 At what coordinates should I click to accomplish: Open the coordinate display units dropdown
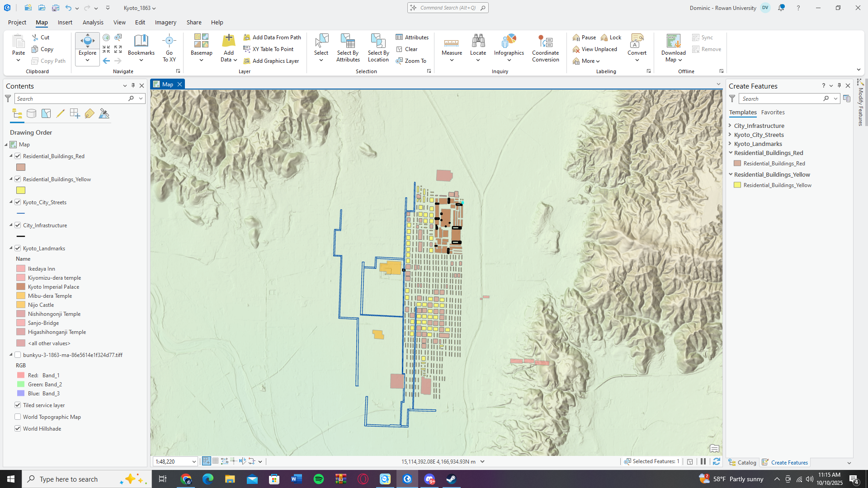482,461
